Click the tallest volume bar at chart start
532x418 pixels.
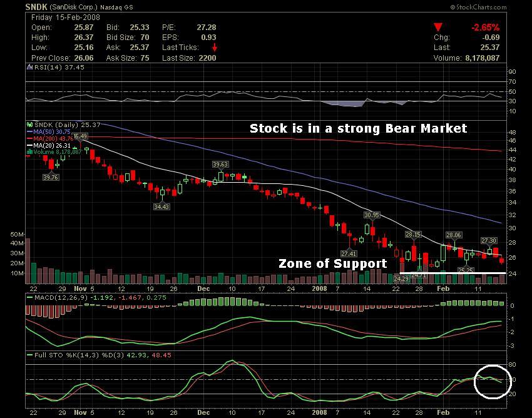(x=28, y=261)
